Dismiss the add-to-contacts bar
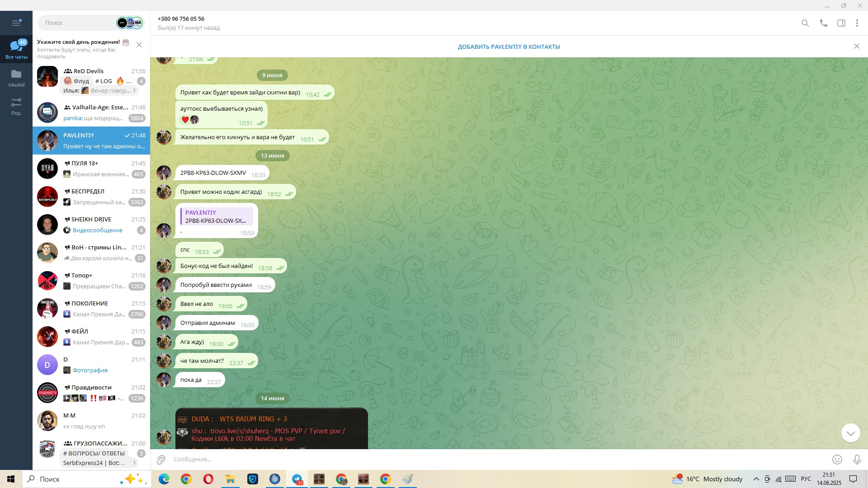 [856, 46]
